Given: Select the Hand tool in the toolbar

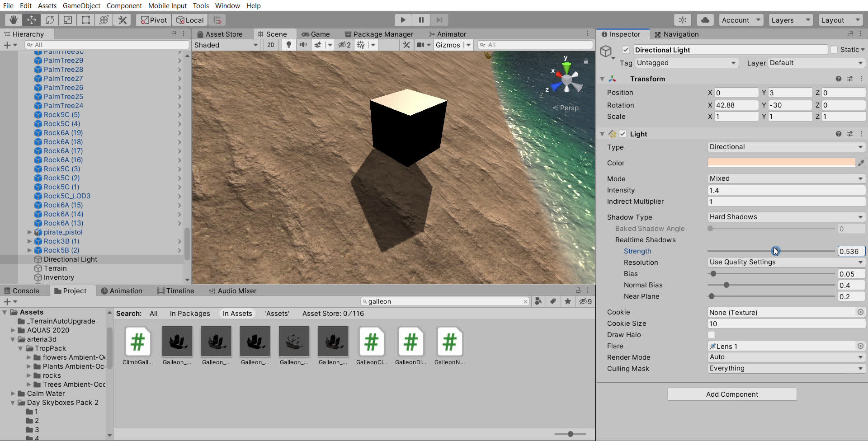Looking at the screenshot, I should 13,20.
